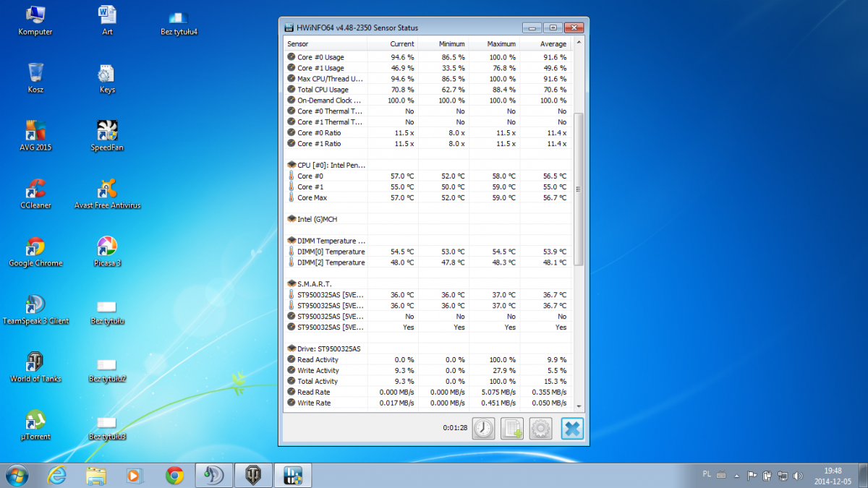The image size is (868, 488).
Task: Launch SpeedFan shortcut
Action: point(107,136)
